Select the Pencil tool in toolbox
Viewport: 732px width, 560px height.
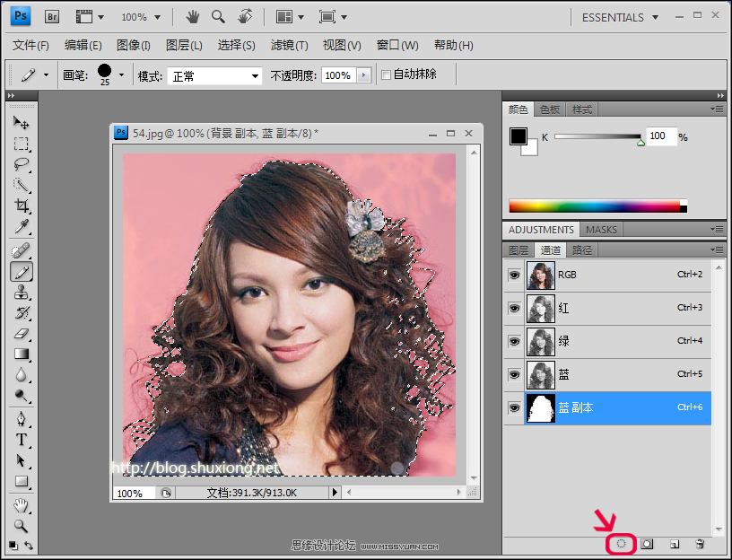point(22,272)
